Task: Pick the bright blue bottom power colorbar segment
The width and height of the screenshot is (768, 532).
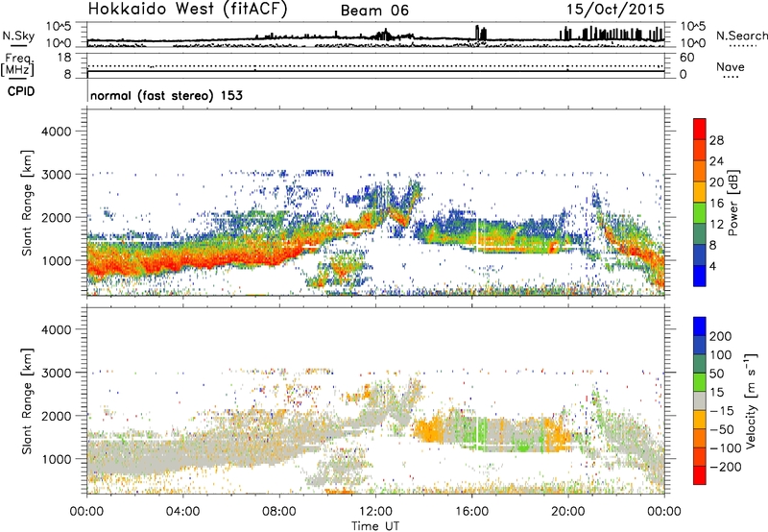Action: [x=700, y=277]
